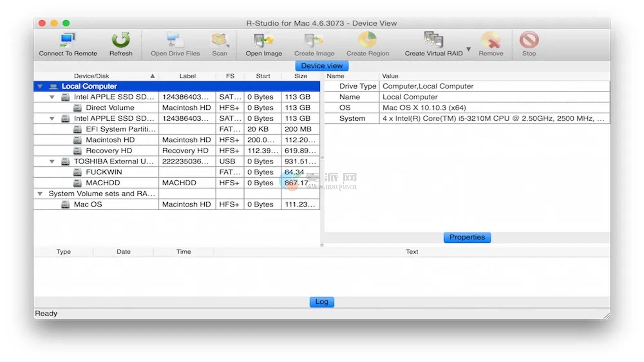Collapse the TOSHIBA External USB drive entry
The image size is (644, 362).
(x=52, y=161)
